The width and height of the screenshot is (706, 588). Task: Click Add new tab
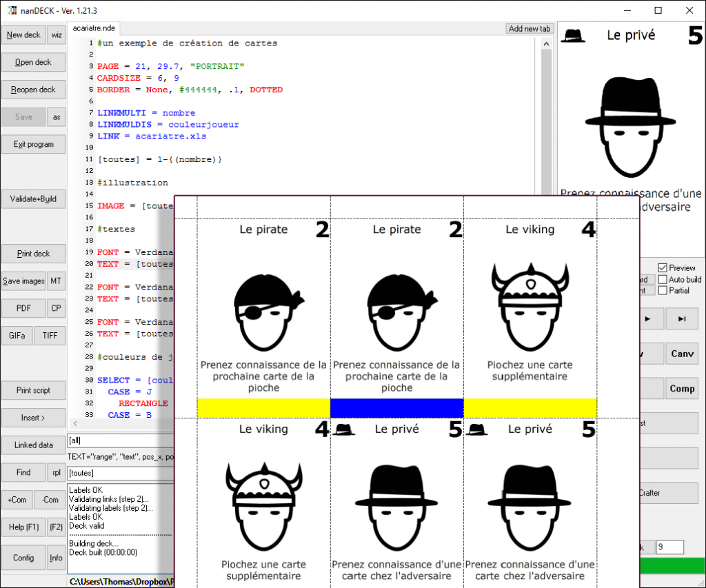[529, 29]
